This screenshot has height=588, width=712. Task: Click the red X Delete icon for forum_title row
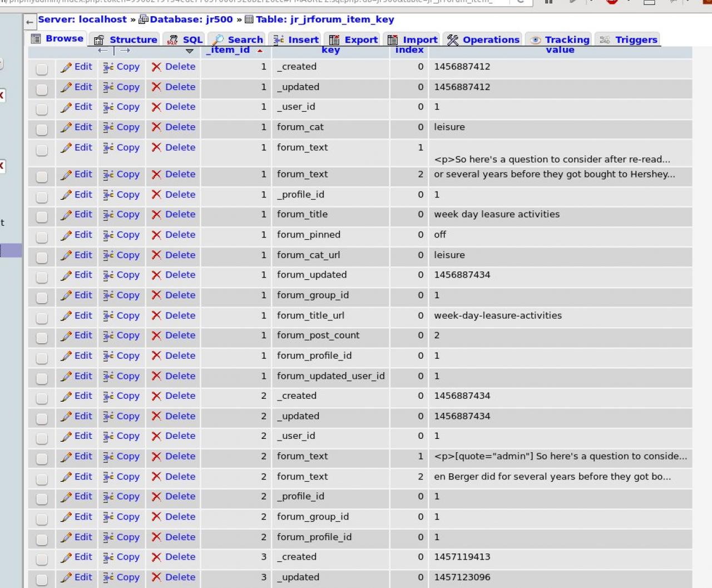click(x=156, y=215)
